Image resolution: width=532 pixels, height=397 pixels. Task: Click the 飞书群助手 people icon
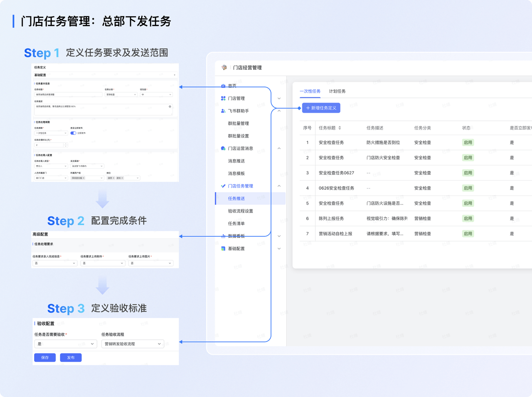point(223,111)
